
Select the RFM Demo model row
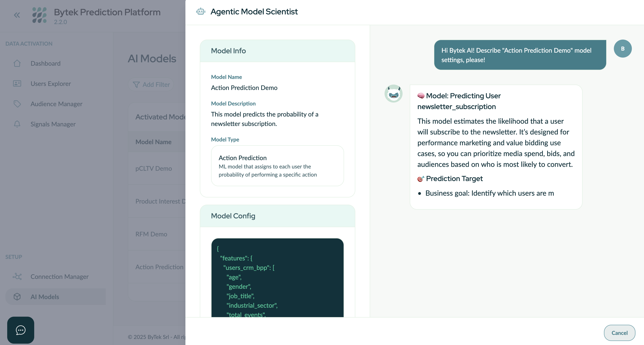pos(151,234)
